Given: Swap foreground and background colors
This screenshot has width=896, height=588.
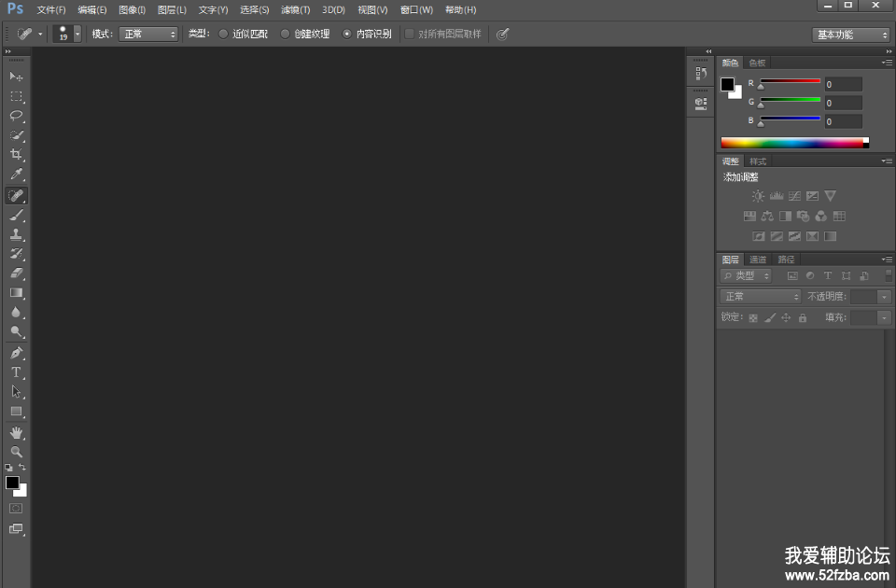Looking at the screenshot, I should (x=22, y=467).
